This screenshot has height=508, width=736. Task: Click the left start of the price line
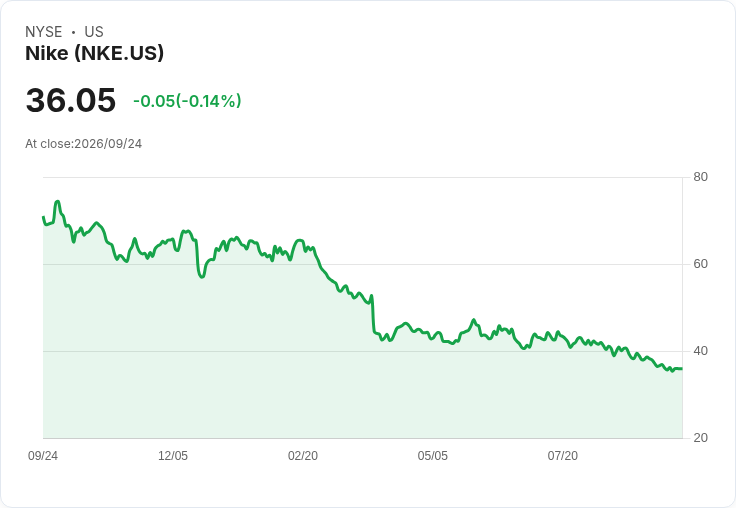point(43,217)
